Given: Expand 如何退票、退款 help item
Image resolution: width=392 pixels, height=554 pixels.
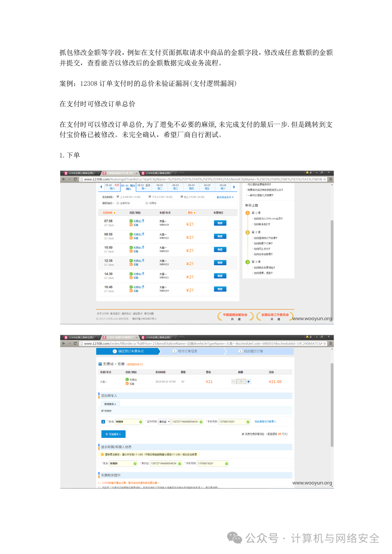Looking at the screenshot, I should click(263, 273).
